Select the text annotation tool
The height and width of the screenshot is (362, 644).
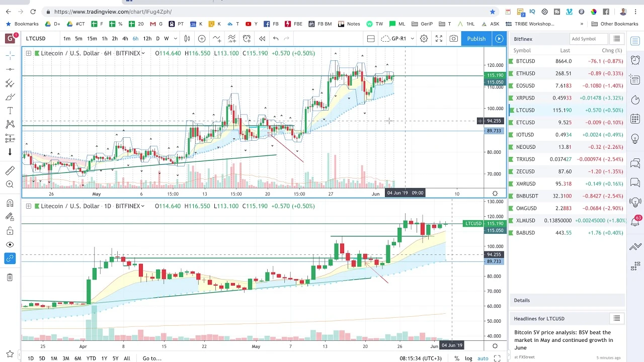[10, 111]
